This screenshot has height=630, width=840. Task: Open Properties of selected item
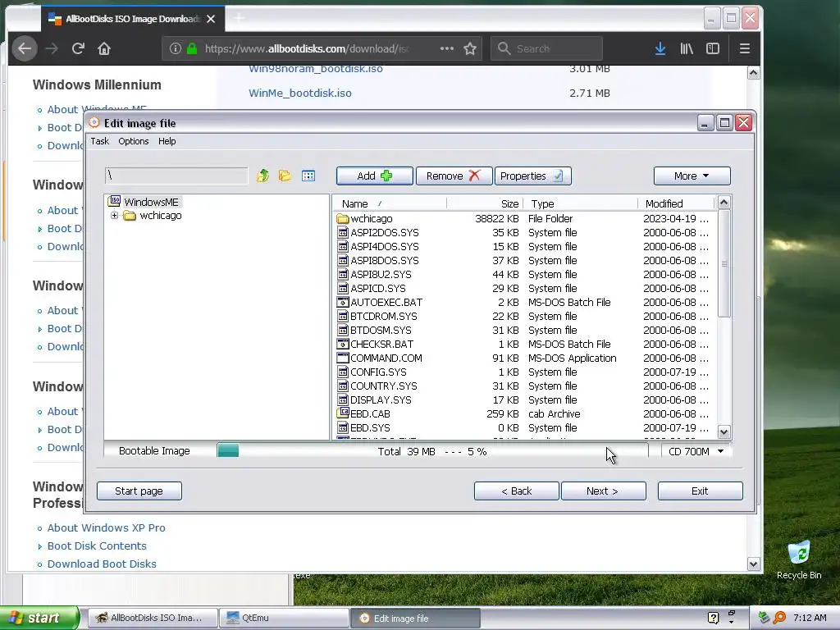pyautogui.click(x=532, y=176)
